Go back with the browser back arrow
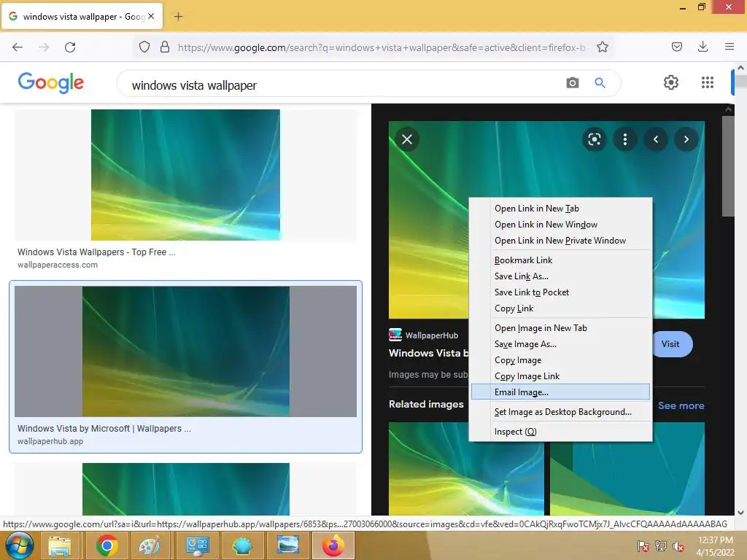Screen dimensions: 747x560 point(18,47)
